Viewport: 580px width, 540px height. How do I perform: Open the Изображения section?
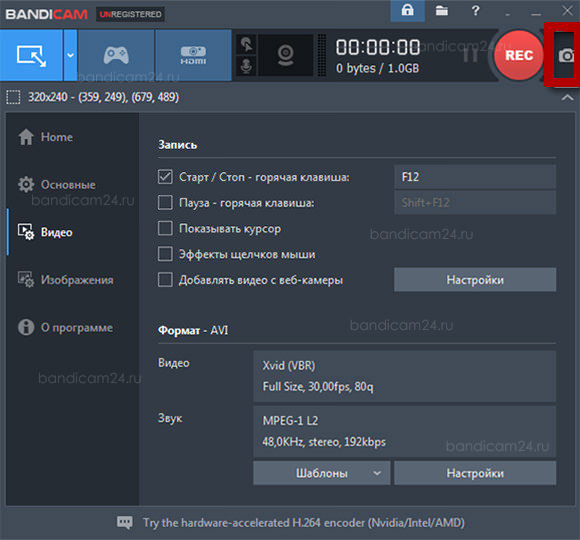[66, 280]
